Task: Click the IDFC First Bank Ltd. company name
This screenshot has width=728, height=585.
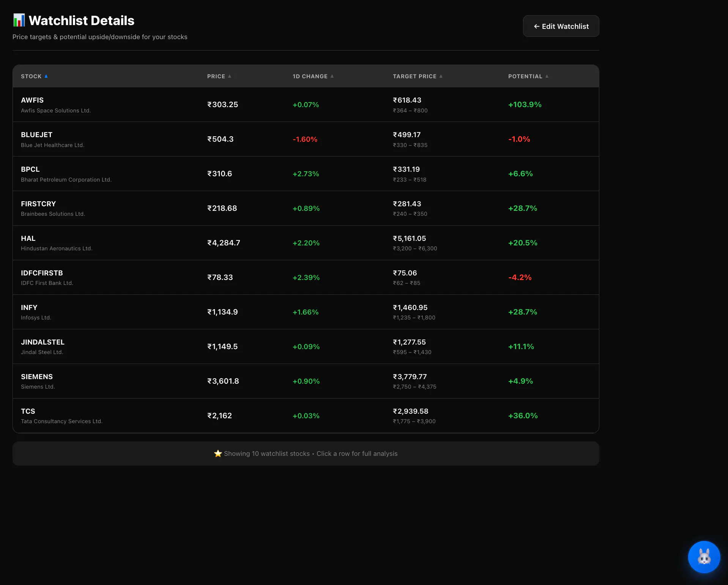Action: (x=47, y=283)
